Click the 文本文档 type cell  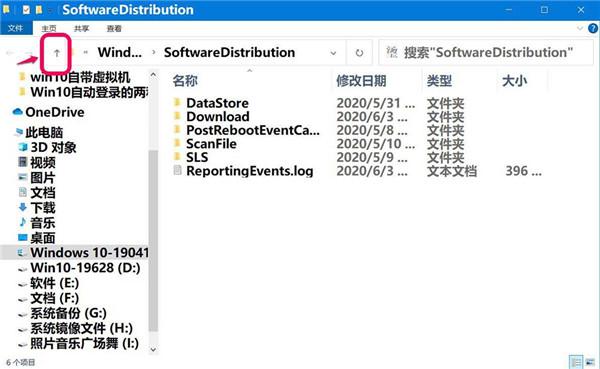coord(452,171)
